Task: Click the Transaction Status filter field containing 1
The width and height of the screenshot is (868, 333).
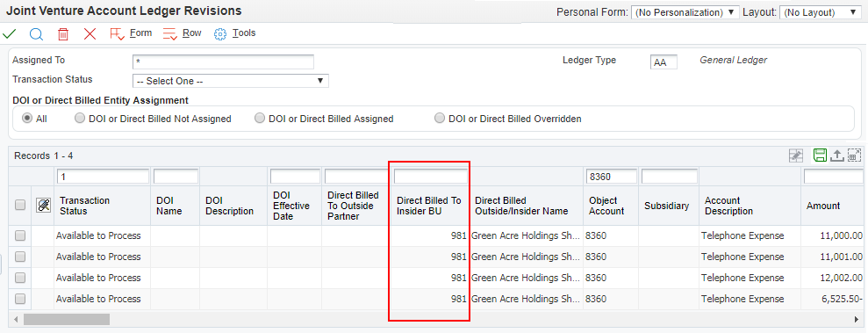Action: (x=103, y=177)
